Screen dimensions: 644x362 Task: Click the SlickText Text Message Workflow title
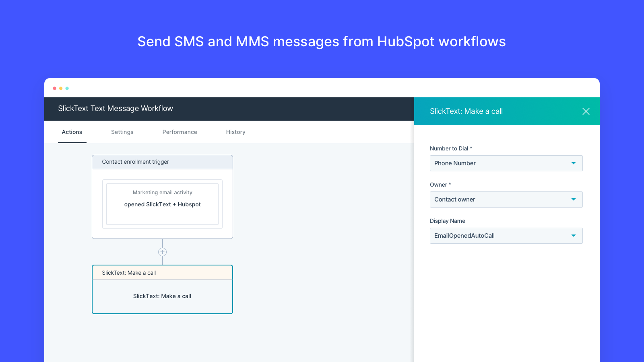coord(116,108)
